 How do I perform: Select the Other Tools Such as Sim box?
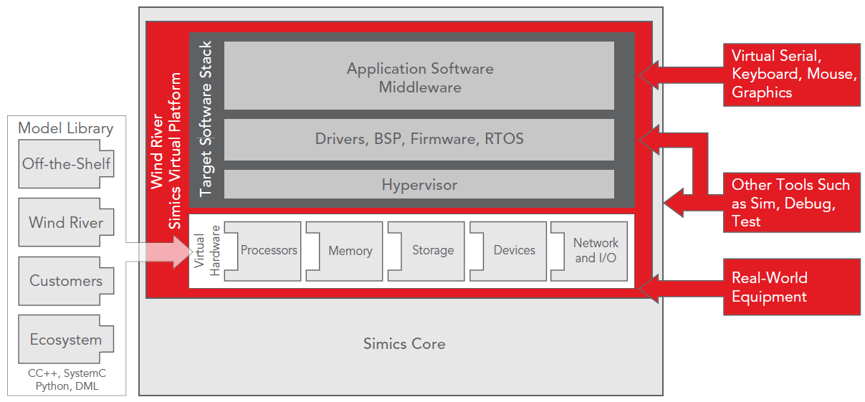click(792, 202)
